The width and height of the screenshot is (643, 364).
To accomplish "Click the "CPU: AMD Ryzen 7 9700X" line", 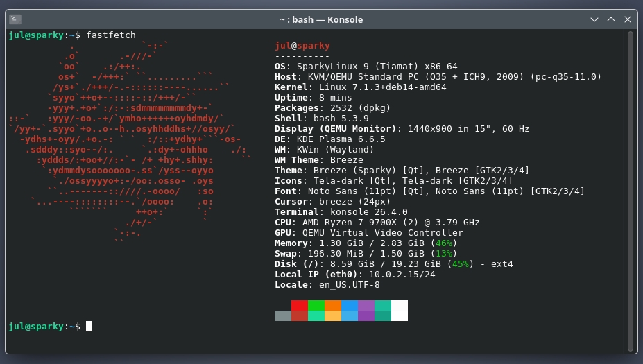I will pos(377,223).
